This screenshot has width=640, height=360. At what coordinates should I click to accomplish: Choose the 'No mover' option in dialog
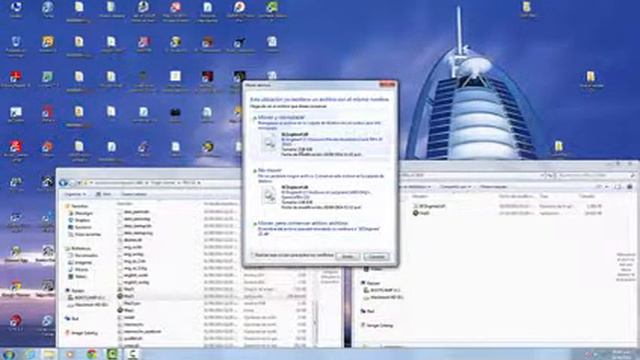(320, 189)
